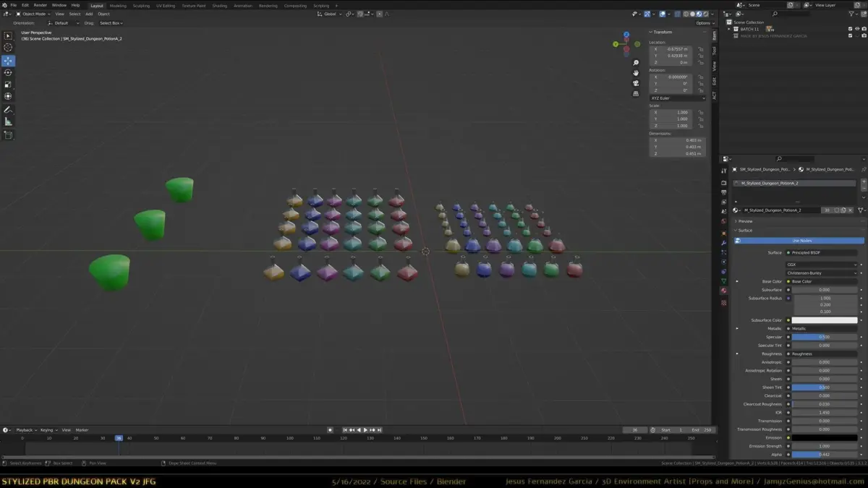Click the Subsurface Color white swatch
This screenshot has height=488, width=868.
[x=825, y=320]
